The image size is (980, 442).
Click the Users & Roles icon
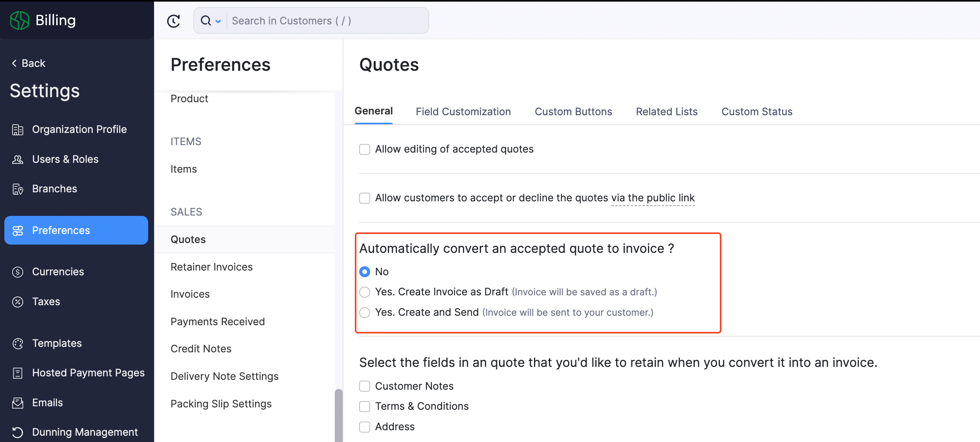(18, 159)
